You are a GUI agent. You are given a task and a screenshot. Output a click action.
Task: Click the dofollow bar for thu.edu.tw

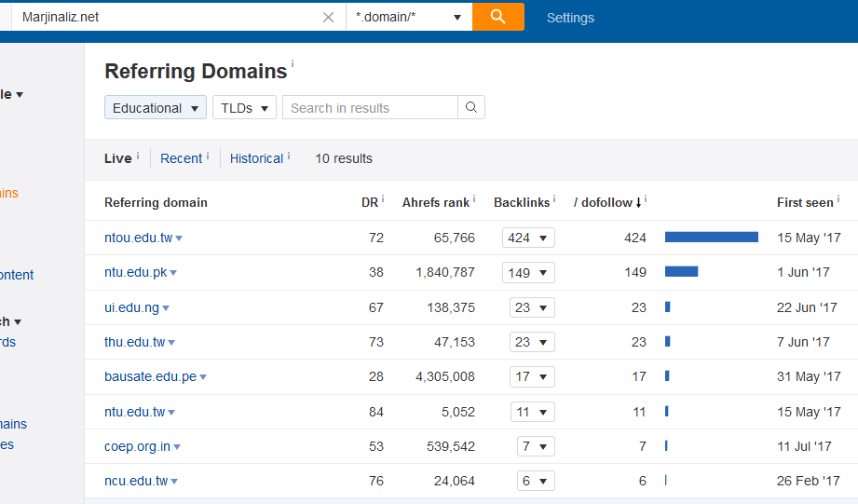pos(668,342)
